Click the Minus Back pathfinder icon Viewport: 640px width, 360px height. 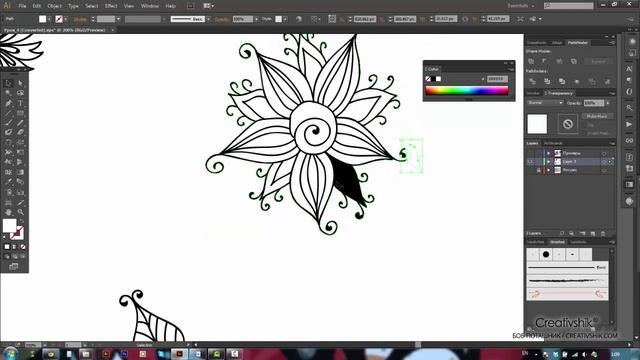pos(607,81)
